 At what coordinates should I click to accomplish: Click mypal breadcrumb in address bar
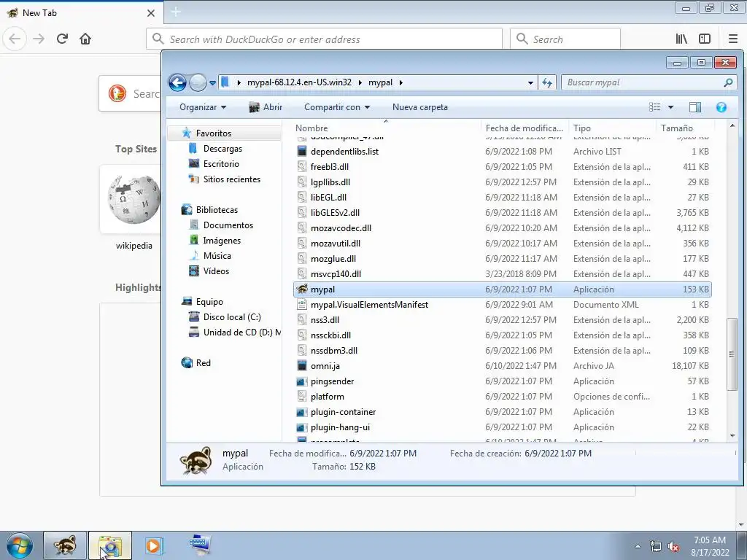(380, 82)
